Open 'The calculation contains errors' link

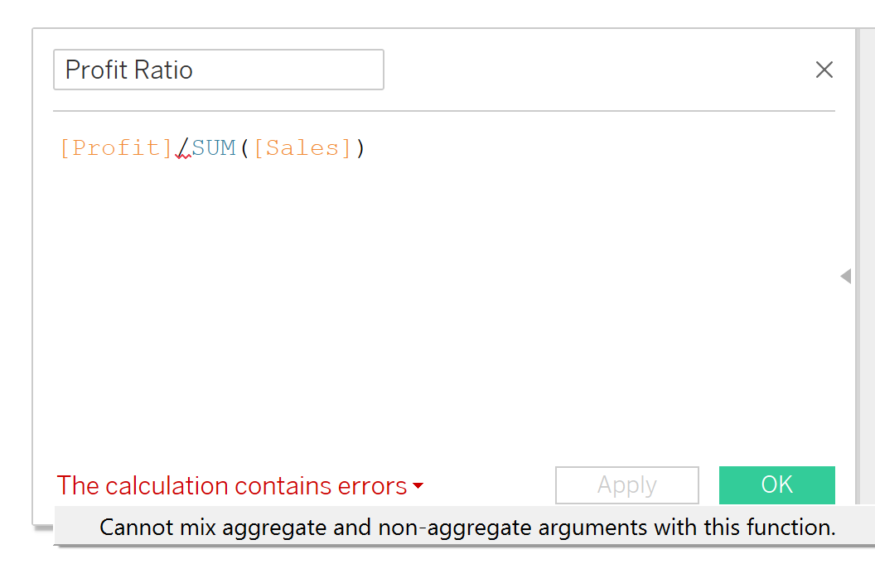[x=233, y=486]
